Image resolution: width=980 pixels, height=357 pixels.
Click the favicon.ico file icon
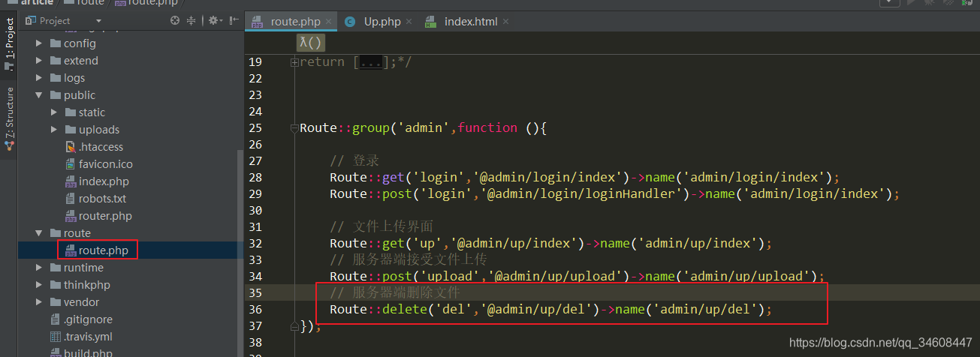71,164
